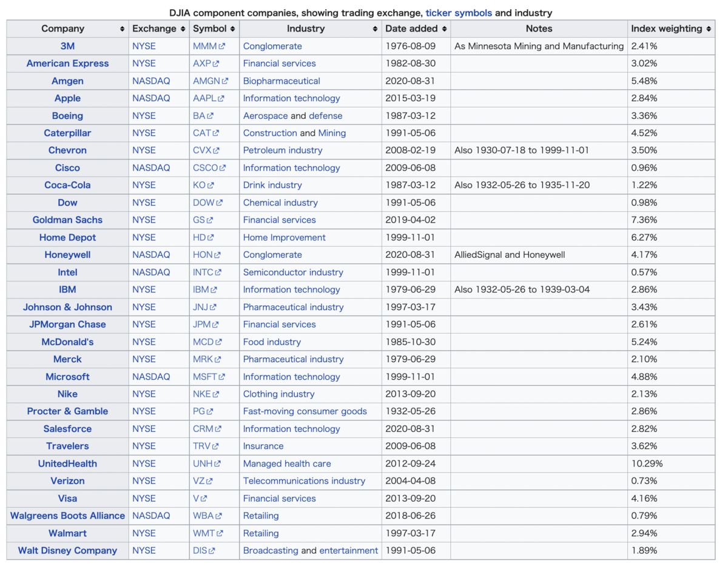The image size is (728, 566).
Task: Open the Honeywell company link
Action: 67,255
